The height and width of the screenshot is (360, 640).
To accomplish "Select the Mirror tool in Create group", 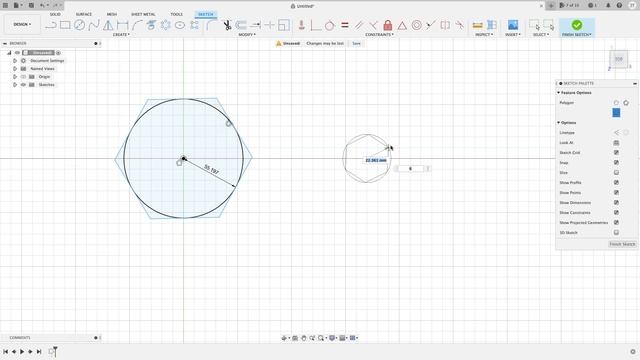I will click(108, 25).
